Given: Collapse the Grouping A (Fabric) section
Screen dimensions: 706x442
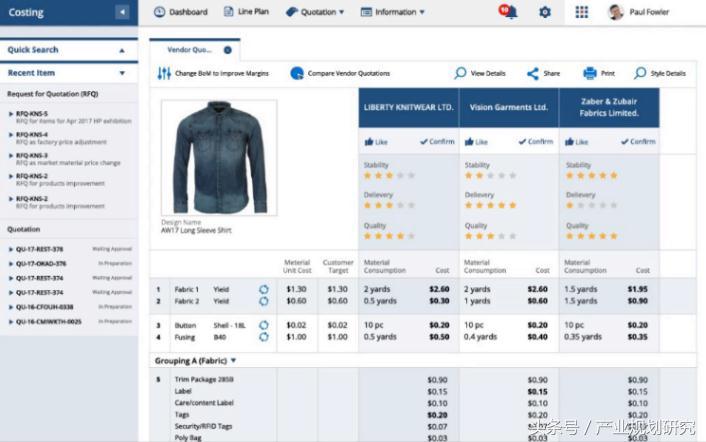Looking at the screenshot, I should point(233,360).
